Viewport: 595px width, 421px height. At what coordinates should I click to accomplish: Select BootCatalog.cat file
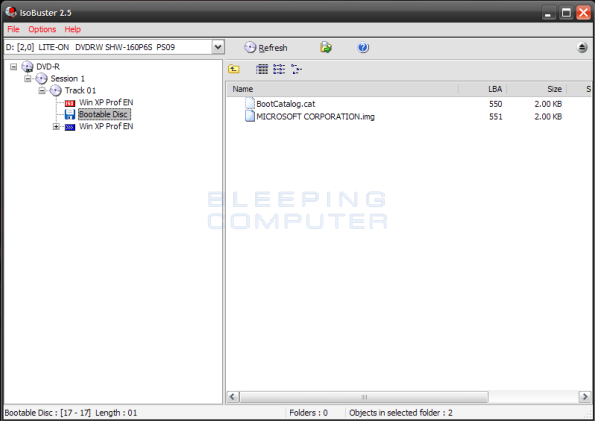coord(286,104)
